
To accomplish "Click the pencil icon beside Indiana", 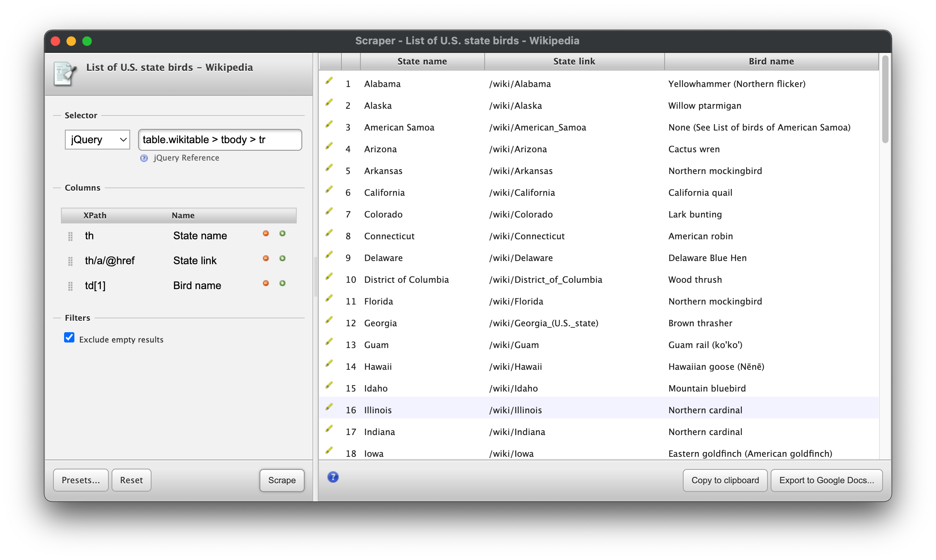I will pyautogui.click(x=329, y=429).
